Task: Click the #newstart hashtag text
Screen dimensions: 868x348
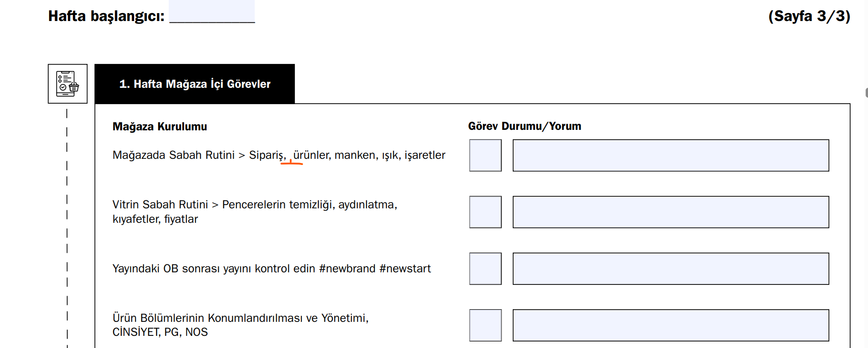Action: (405, 269)
